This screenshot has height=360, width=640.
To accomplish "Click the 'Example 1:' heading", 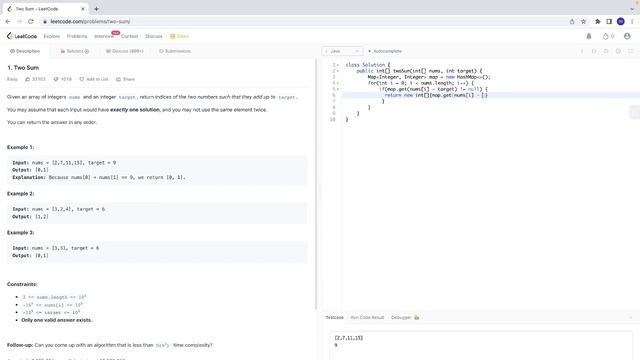I will pos(20,147).
